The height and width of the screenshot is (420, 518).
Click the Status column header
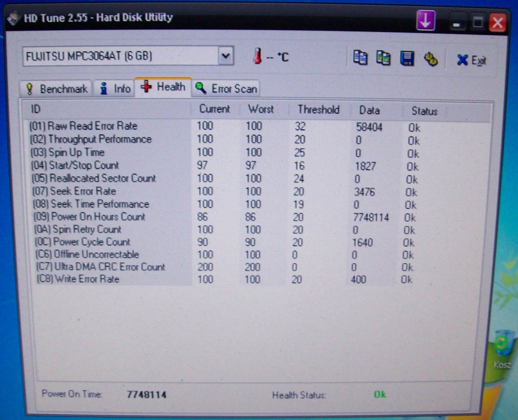pos(424,111)
